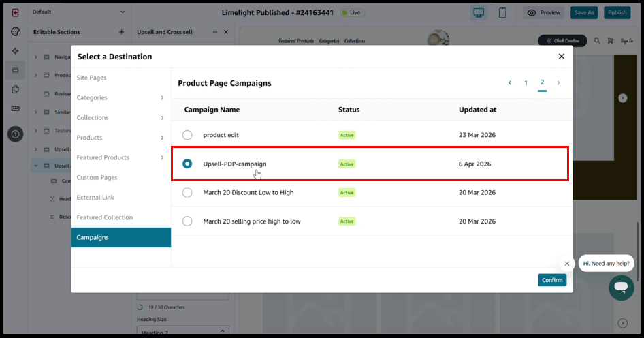The image size is (644, 338).
Task: Dismiss the 'Need any help?' popup
Action: pyautogui.click(x=567, y=264)
